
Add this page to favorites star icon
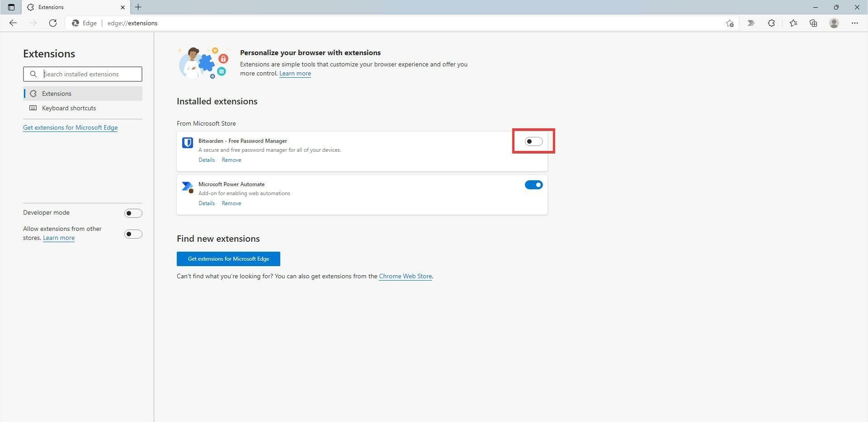tap(730, 23)
